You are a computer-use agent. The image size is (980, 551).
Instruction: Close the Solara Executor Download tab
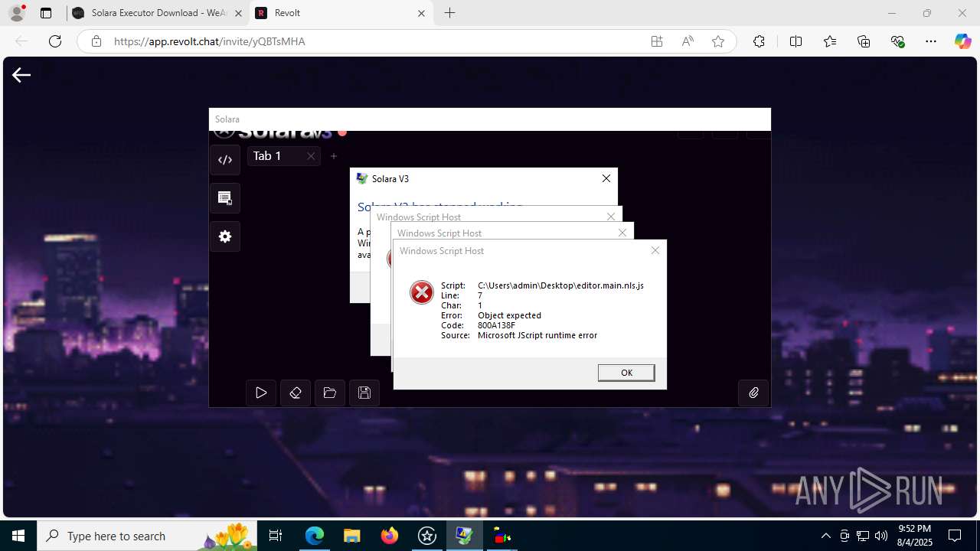point(238,13)
